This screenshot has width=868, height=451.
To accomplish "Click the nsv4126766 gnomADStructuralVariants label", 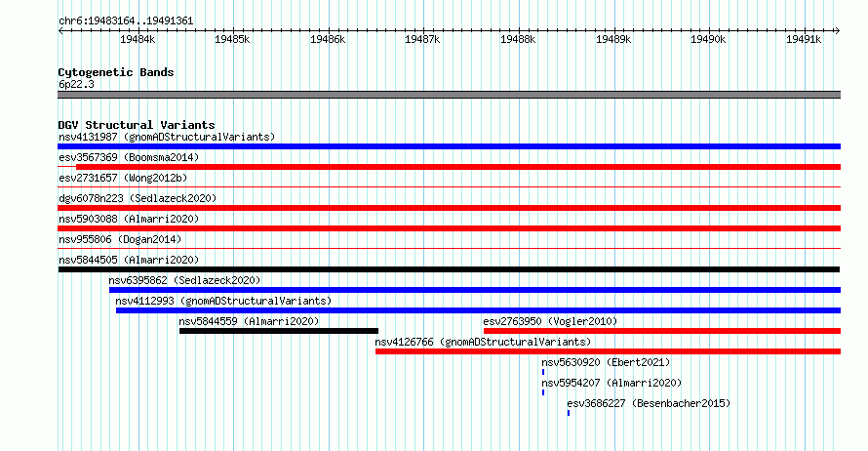I will (x=483, y=342).
